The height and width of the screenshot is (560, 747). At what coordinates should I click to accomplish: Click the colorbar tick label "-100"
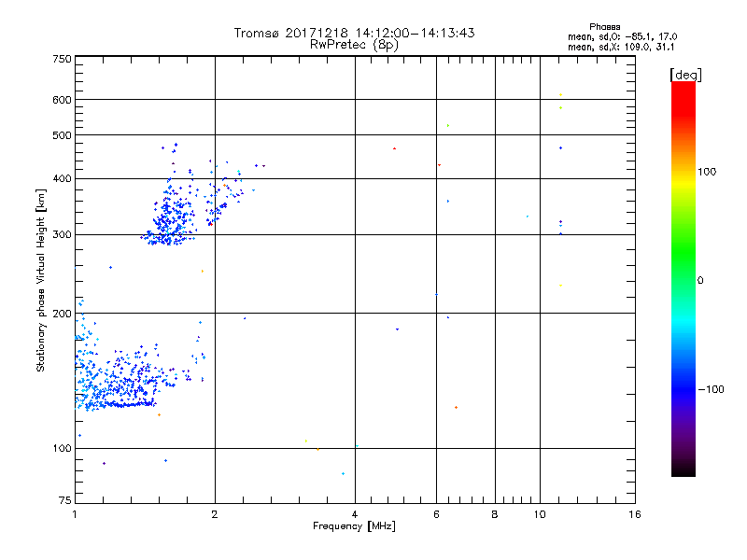coord(711,389)
